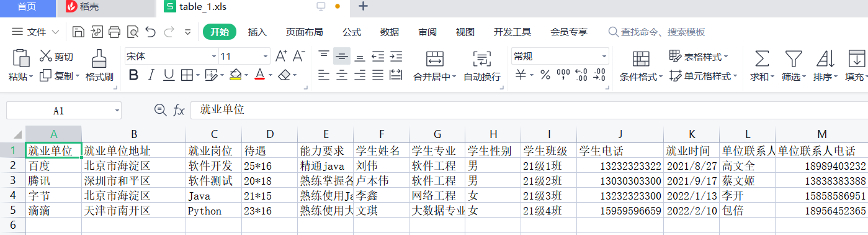Expand the Cell Style (单元格样式) dropdown
This screenshot has height=235, width=868.
pos(735,76)
